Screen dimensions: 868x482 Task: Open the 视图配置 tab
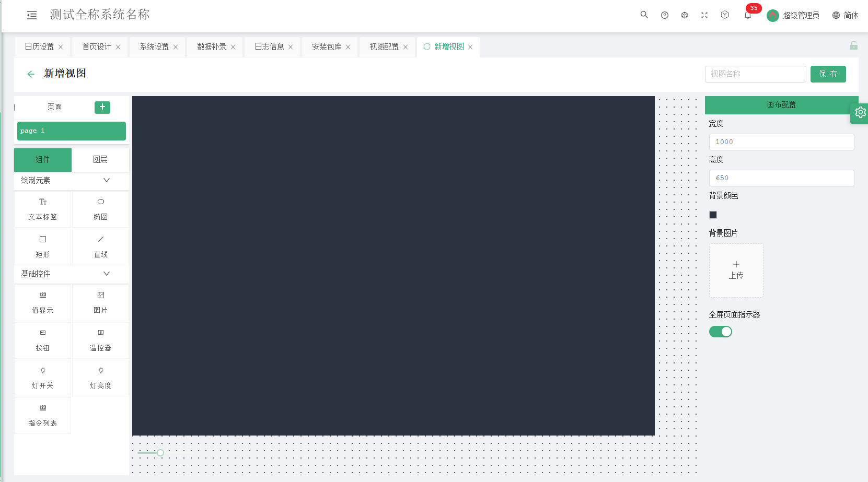[384, 46]
